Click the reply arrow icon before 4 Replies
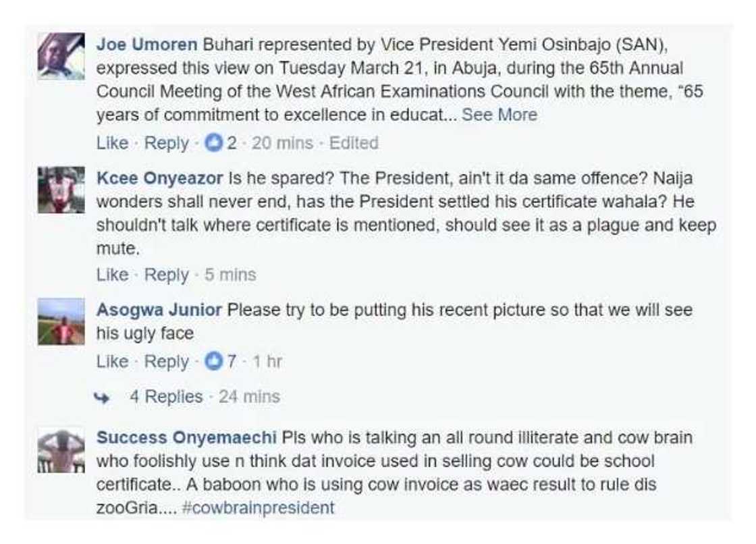756x544 pixels. 103,398
